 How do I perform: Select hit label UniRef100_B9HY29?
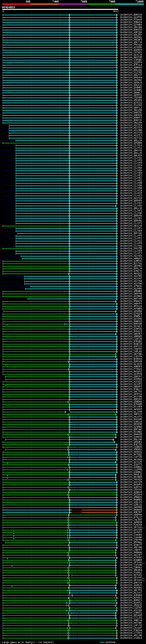pos(131,15)
